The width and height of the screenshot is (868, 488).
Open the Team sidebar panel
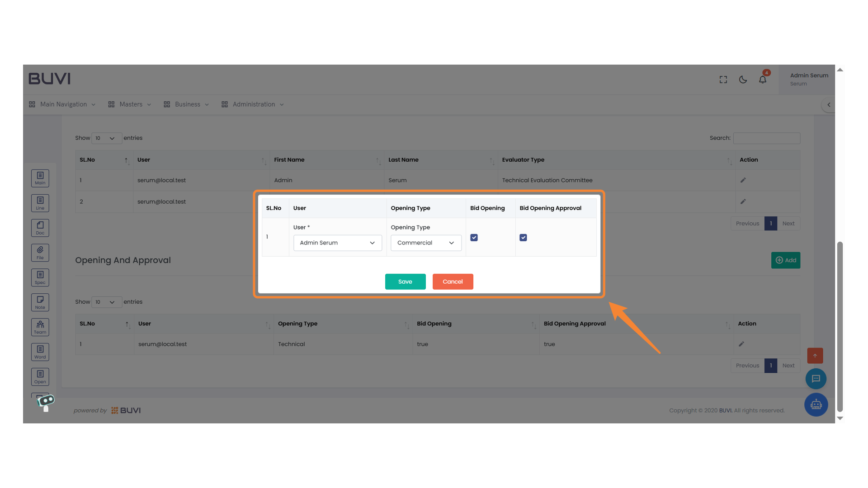pos(40,327)
